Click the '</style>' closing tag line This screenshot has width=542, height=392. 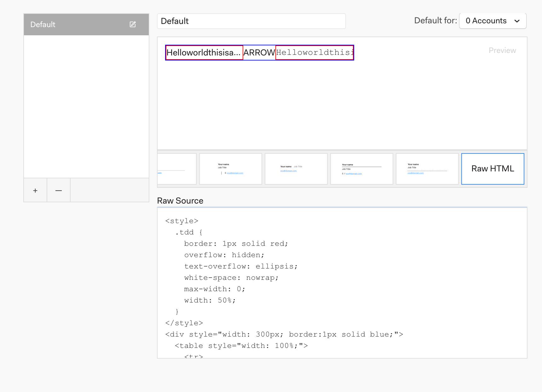tap(184, 323)
